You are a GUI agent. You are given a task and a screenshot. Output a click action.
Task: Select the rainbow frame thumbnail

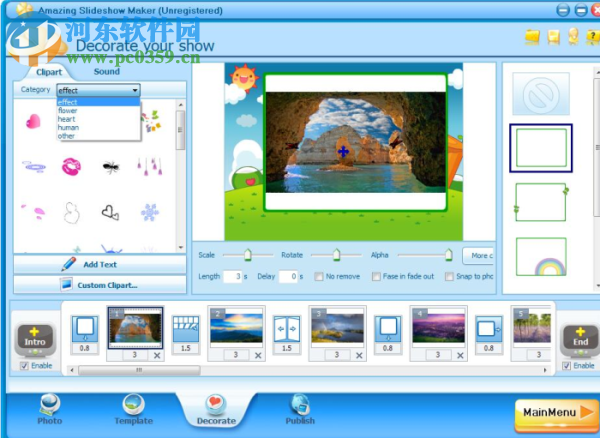[x=541, y=256]
